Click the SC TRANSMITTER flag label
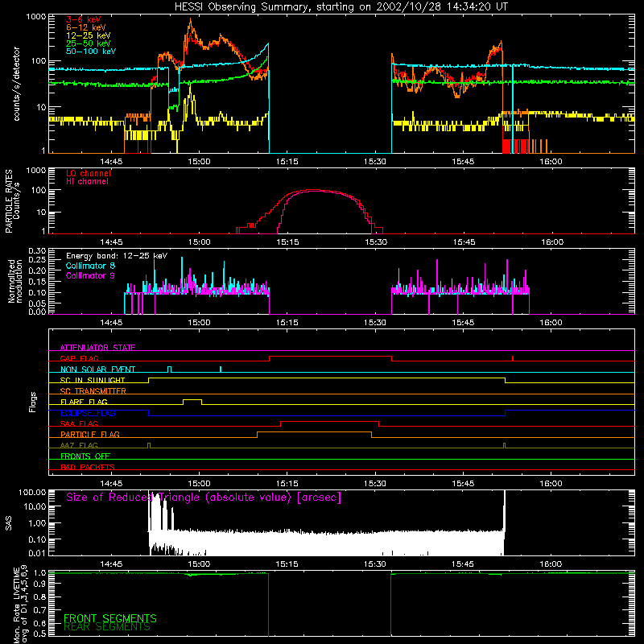This screenshot has width=644, height=644. 93,390
